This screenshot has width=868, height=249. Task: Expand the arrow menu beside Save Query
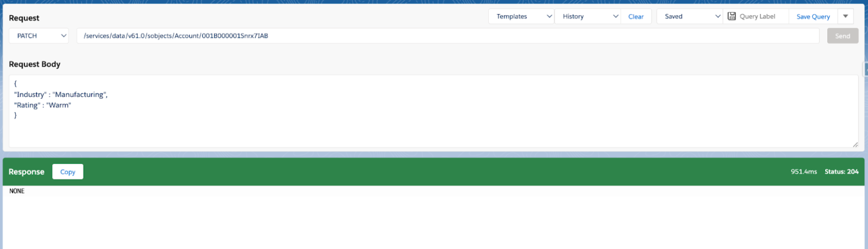tap(845, 16)
